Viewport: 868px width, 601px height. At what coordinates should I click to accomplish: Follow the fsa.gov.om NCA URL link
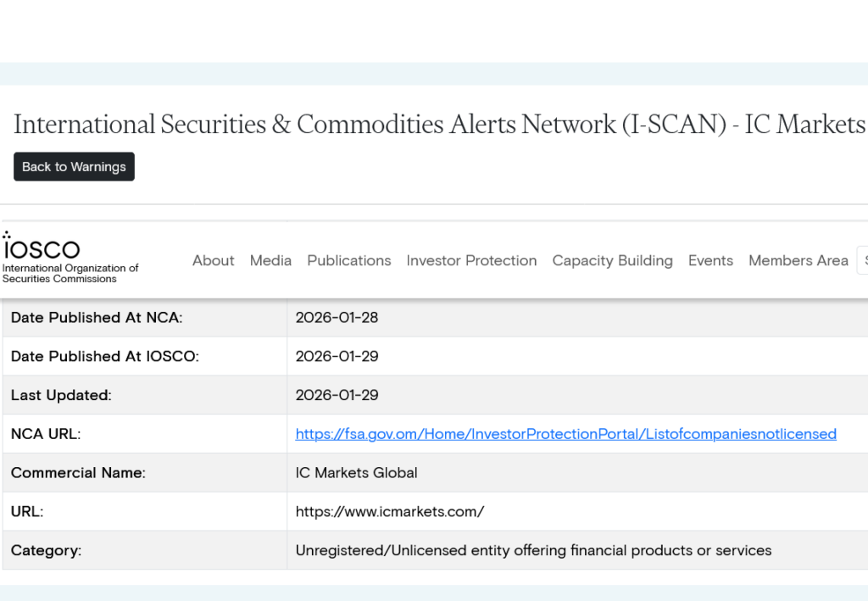(565, 434)
